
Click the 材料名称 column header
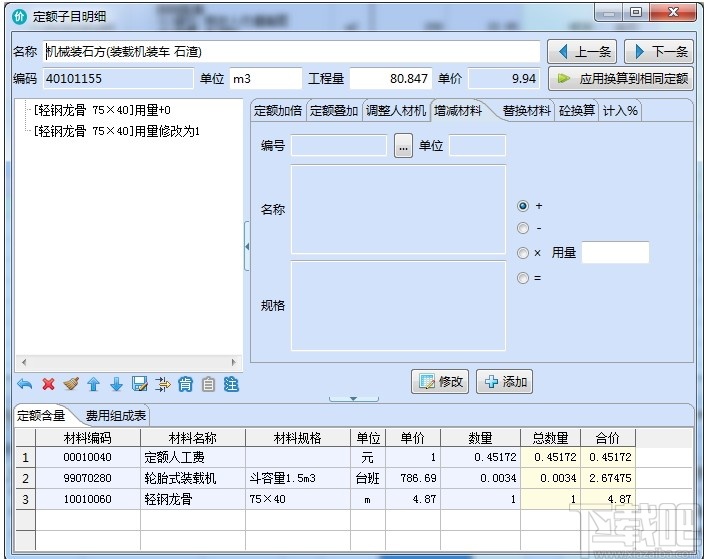pos(193,438)
